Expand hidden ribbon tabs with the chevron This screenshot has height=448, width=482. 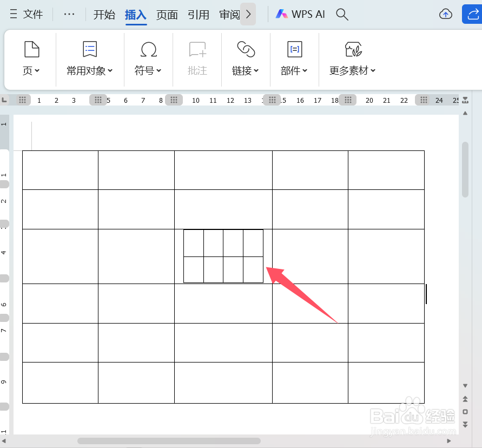pos(248,14)
